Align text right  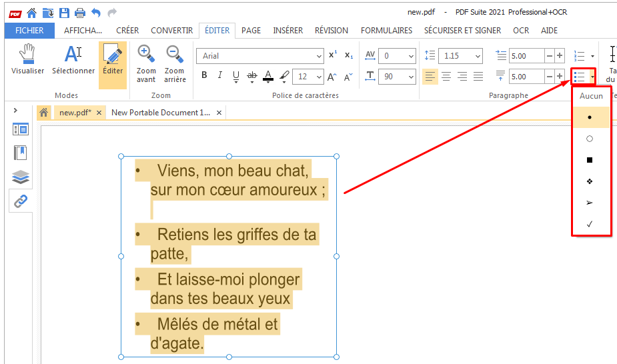click(x=462, y=76)
